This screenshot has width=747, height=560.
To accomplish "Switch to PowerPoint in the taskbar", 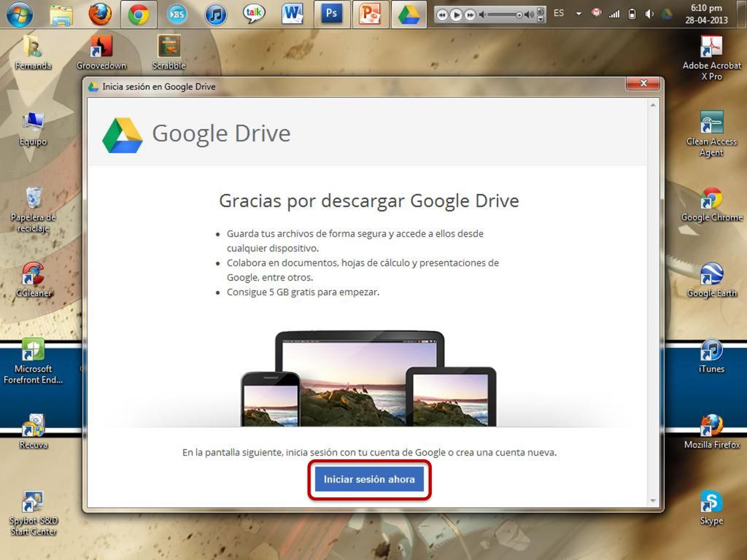I will point(370,15).
